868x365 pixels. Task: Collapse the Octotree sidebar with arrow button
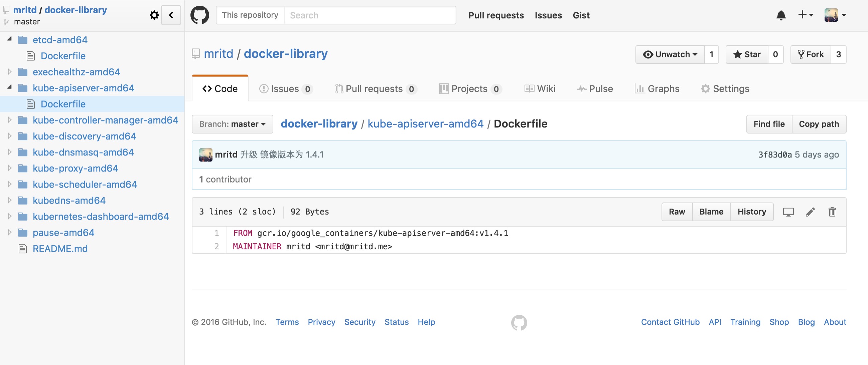pos(171,15)
